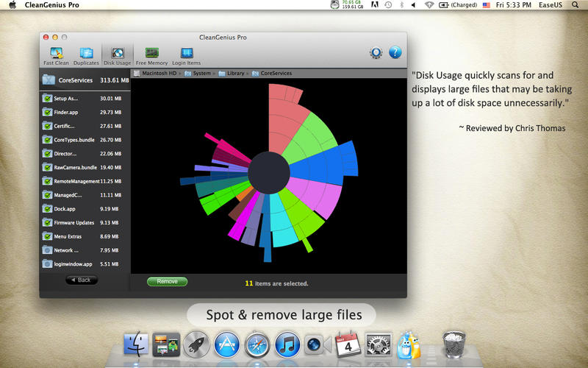Image resolution: width=588 pixels, height=368 pixels.
Task: Open the Apple menu
Action: [12, 5]
